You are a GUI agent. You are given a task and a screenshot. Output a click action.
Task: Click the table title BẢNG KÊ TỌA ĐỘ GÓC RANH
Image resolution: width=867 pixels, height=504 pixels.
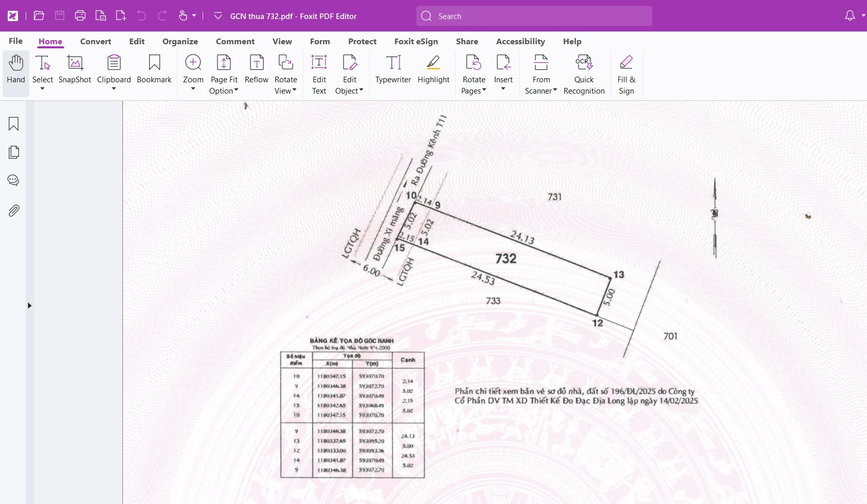coord(352,340)
